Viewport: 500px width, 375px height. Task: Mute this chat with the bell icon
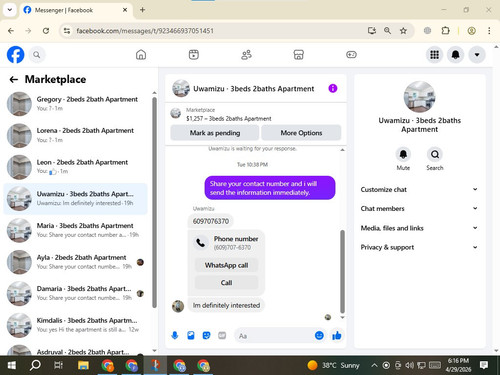point(403,154)
